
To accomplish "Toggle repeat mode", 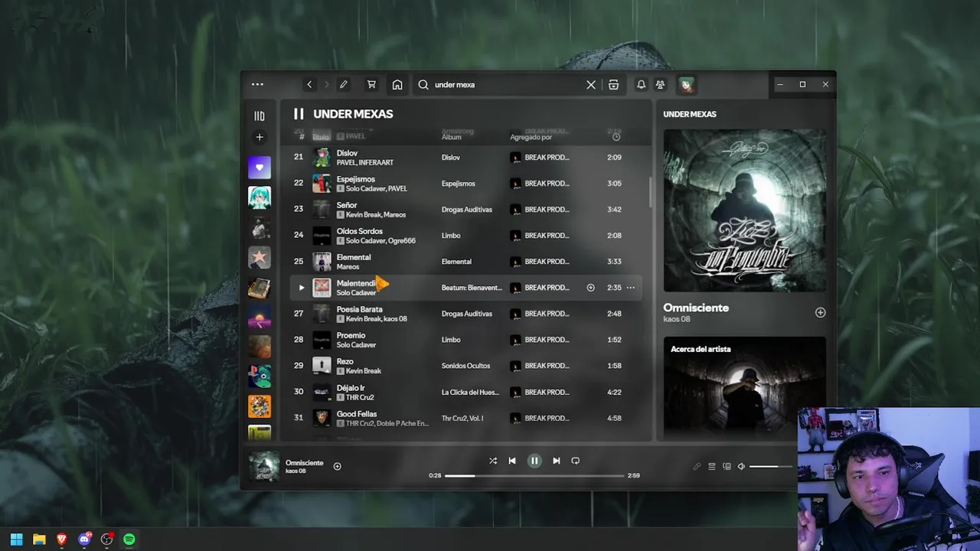I will 576,461.
